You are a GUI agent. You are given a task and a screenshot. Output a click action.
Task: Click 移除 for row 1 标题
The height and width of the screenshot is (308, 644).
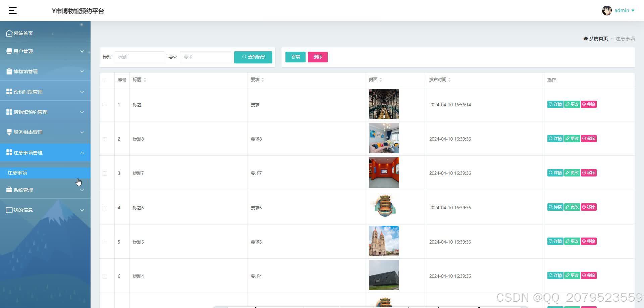pos(589,104)
